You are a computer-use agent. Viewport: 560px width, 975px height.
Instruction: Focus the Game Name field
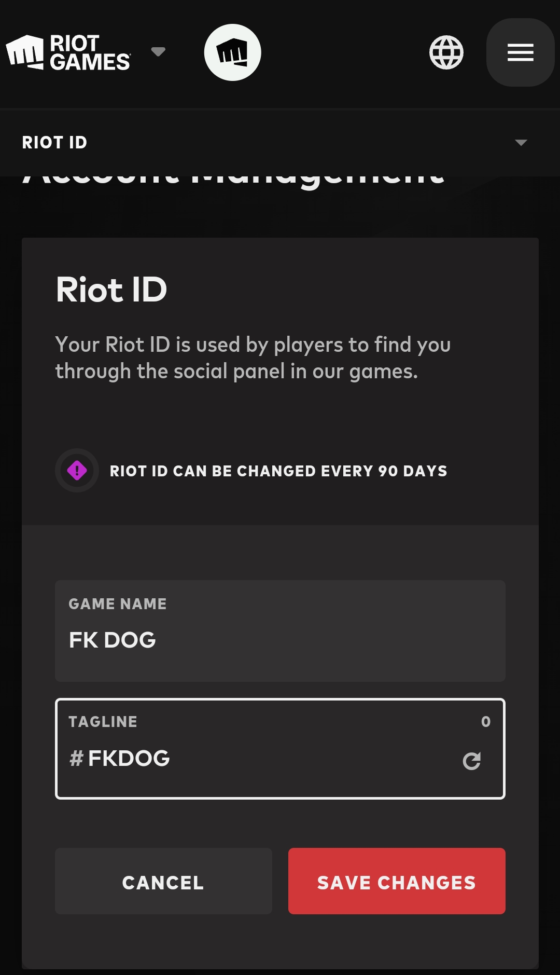point(280,631)
